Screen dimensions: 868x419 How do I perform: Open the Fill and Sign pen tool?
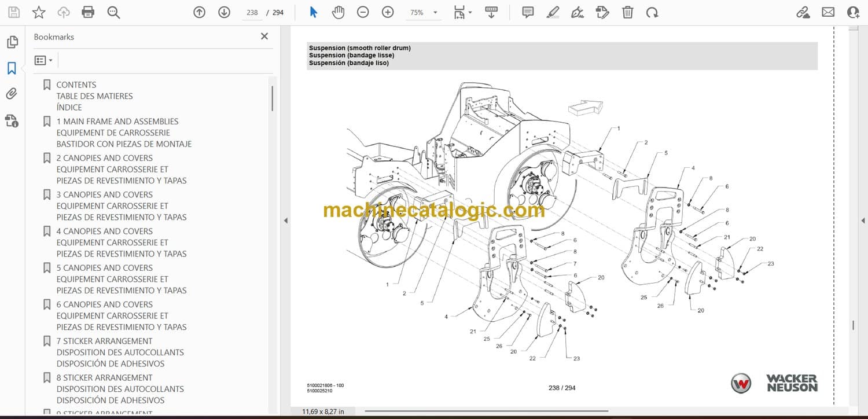tap(578, 12)
